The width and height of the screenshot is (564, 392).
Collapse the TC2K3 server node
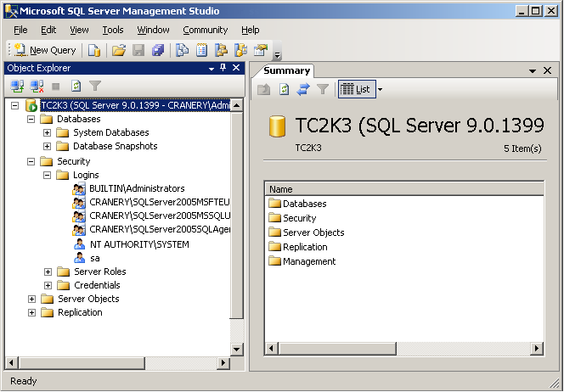[x=14, y=105]
